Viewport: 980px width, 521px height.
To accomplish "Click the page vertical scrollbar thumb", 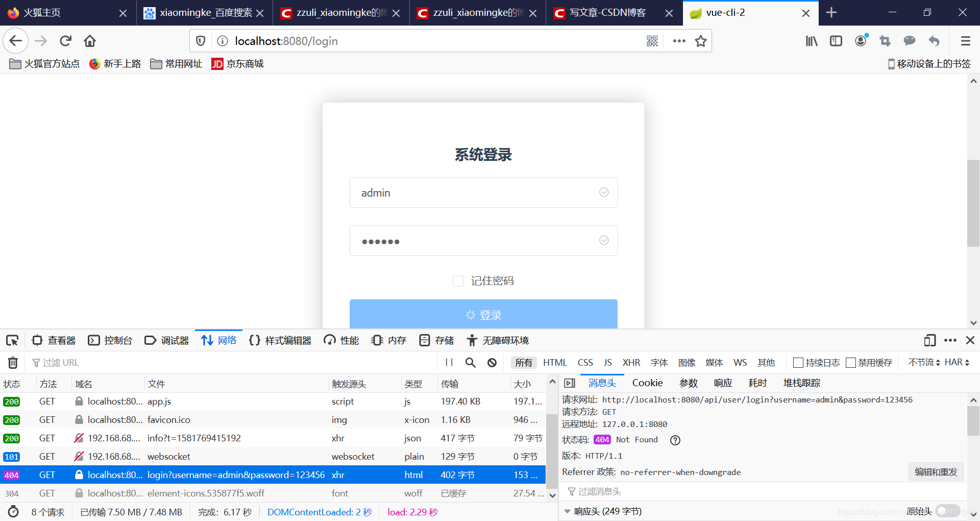I will pos(973,203).
